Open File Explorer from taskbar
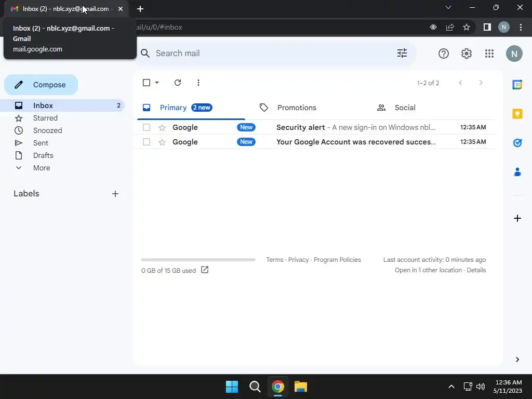The height and width of the screenshot is (399, 532). (x=301, y=387)
